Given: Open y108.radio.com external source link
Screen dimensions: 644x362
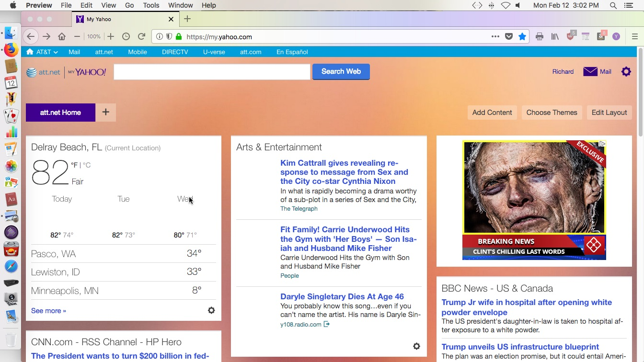Looking at the screenshot, I should pos(305,324).
